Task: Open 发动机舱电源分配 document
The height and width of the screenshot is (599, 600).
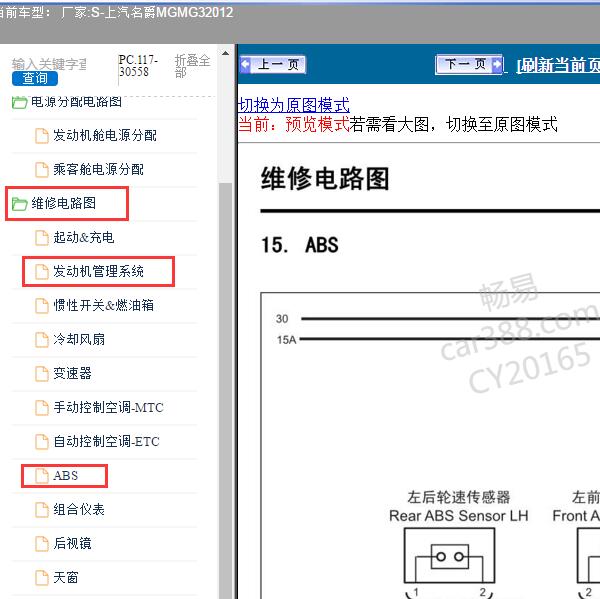Action: click(x=104, y=135)
